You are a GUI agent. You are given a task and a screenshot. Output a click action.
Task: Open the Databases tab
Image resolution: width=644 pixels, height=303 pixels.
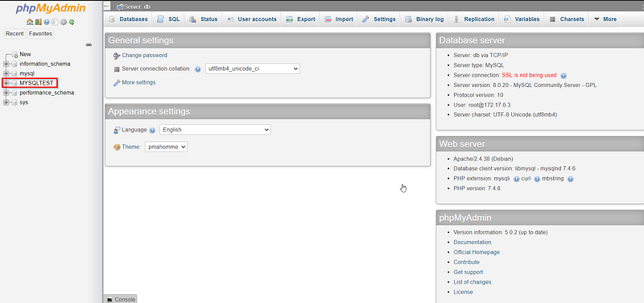[128, 19]
